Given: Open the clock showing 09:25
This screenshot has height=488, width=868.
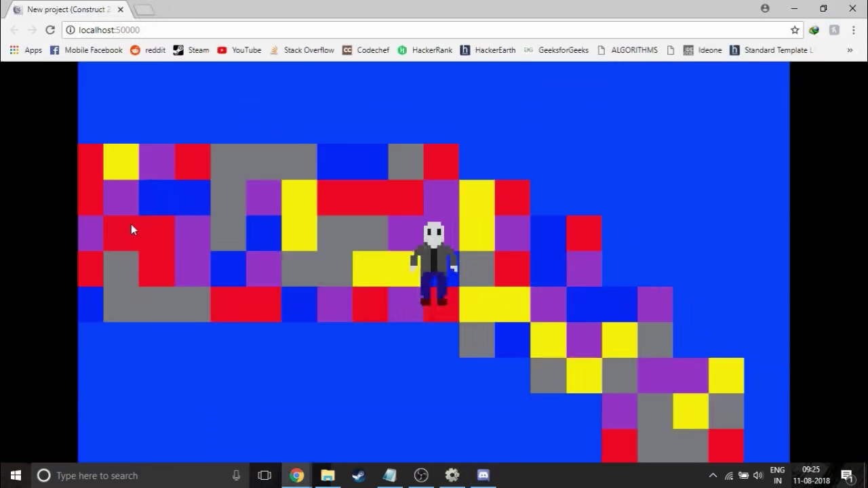Looking at the screenshot, I should (811, 475).
